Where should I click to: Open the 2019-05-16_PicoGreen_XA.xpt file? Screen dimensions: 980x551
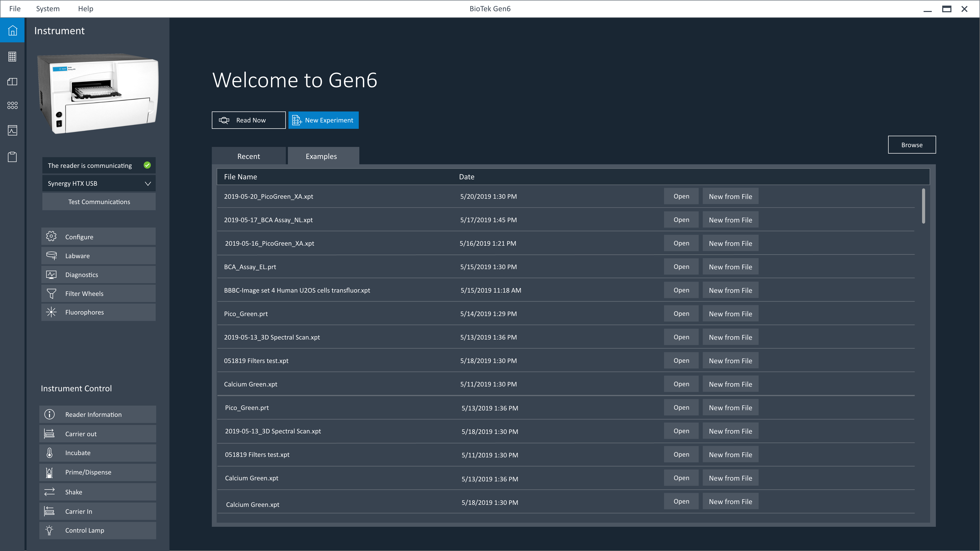coord(681,243)
